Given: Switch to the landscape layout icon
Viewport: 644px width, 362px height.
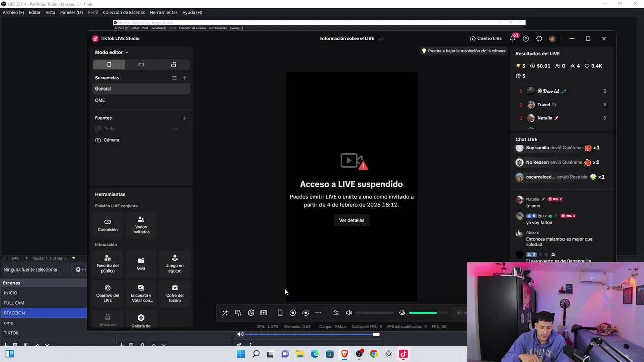Looking at the screenshot, I should point(141,64).
